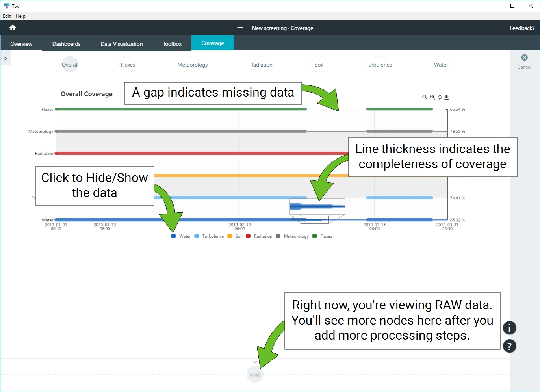540x392 pixels.
Task: Select the RAW processing node
Action: coord(255,375)
